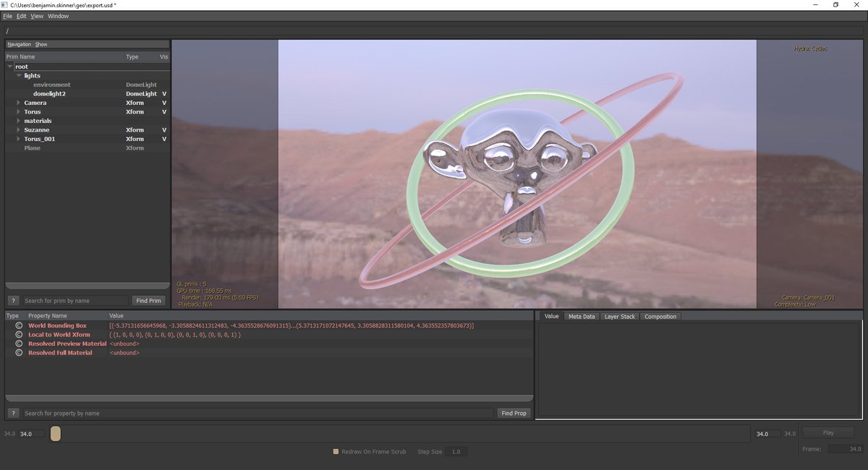This screenshot has height=470, width=868.
Task: Focus the Search for prim by name field
Action: pyautogui.click(x=75, y=300)
